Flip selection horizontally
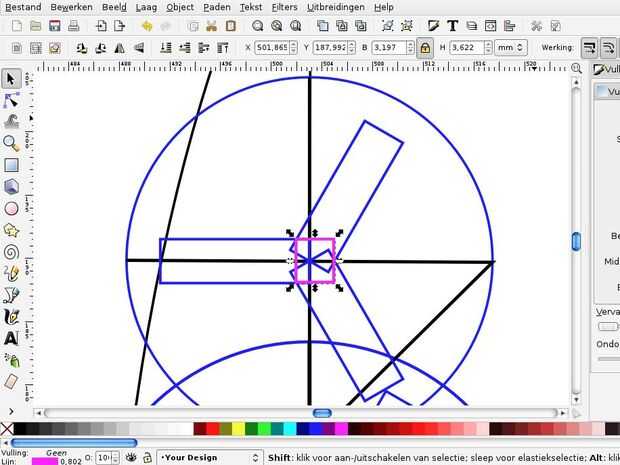The image size is (620, 465). tap(119, 48)
